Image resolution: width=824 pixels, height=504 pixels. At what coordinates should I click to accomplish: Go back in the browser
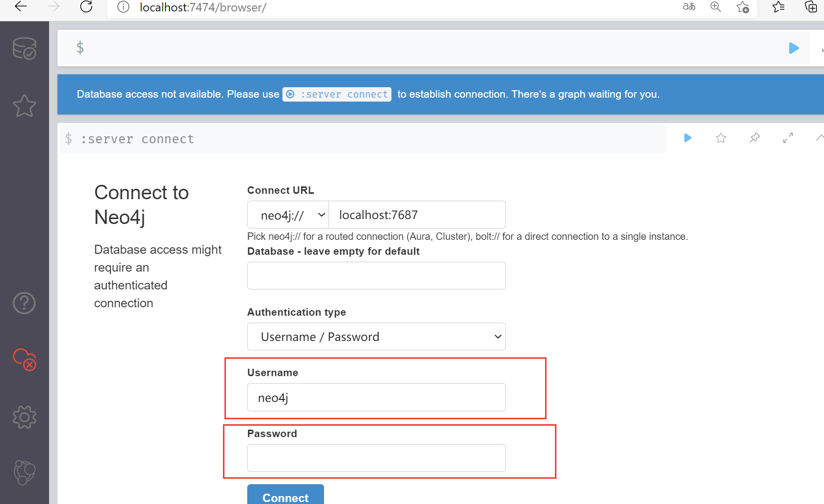coord(21,6)
